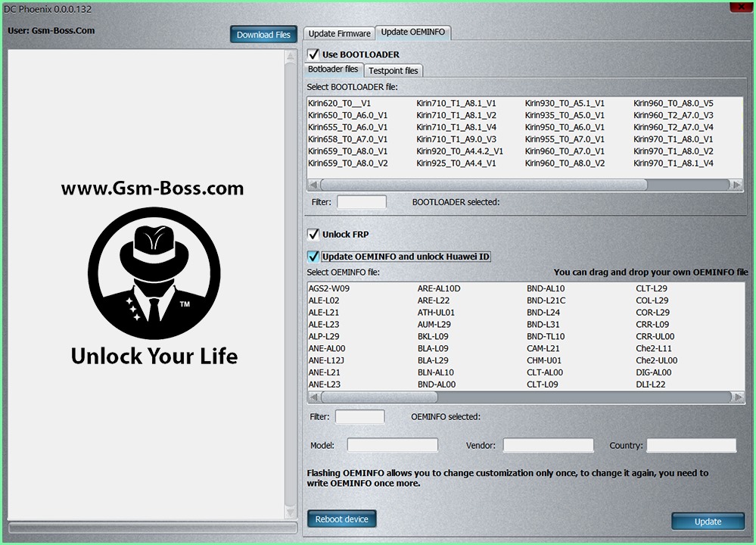Select bootloader Kirin970_T1_A8.0_V1
This screenshot has width=756, height=545.
(674, 139)
